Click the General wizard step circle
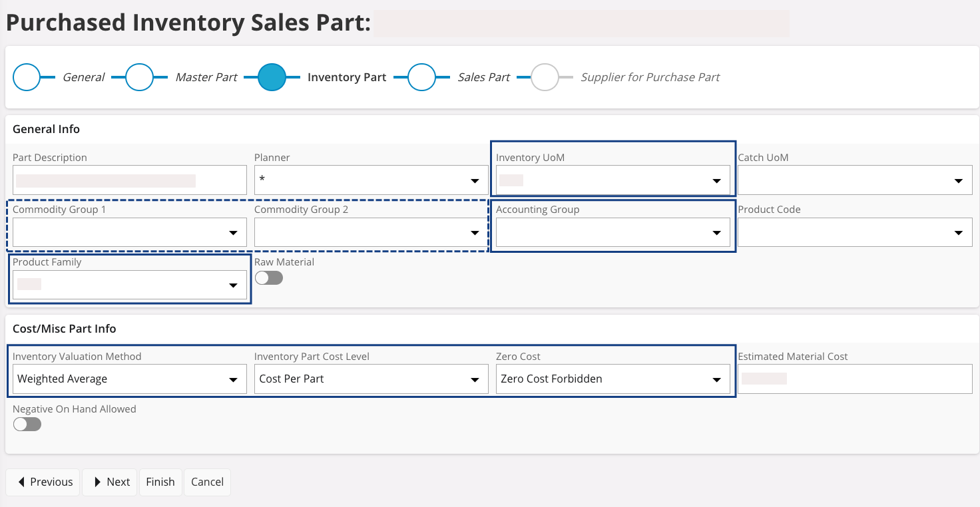The image size is (980, 507). coord(27,77)
